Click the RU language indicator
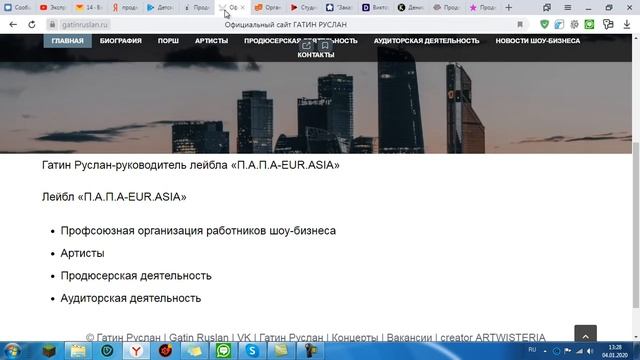The width and height of the screenshot is (640, 360). pyautogui.click(x=532, y=350)
